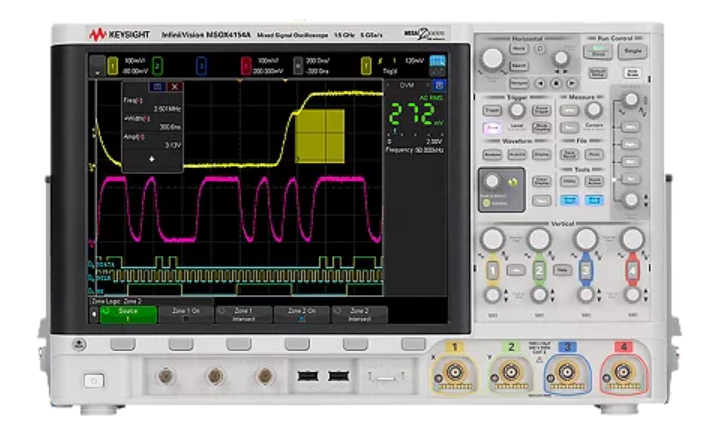The image size is (702, 435).
Task: Close the measurement results popup
Action: tap(175, 87)
